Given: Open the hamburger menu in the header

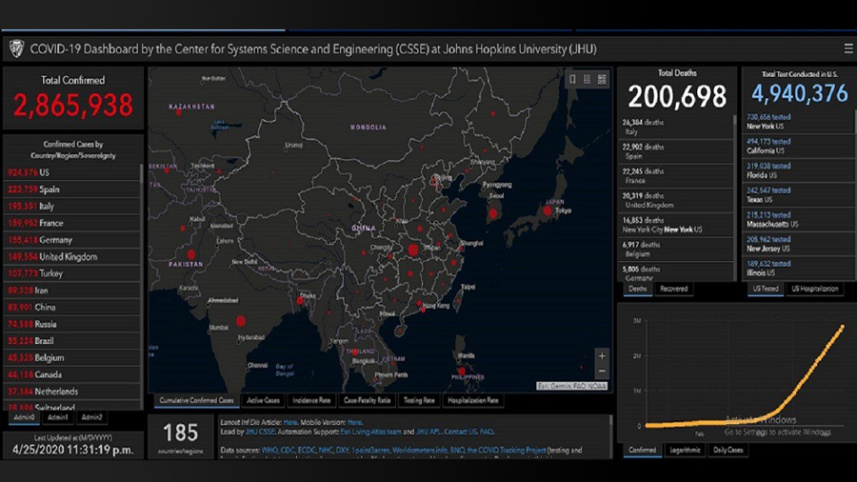Looking at the screenshot, I should (848, 47).
